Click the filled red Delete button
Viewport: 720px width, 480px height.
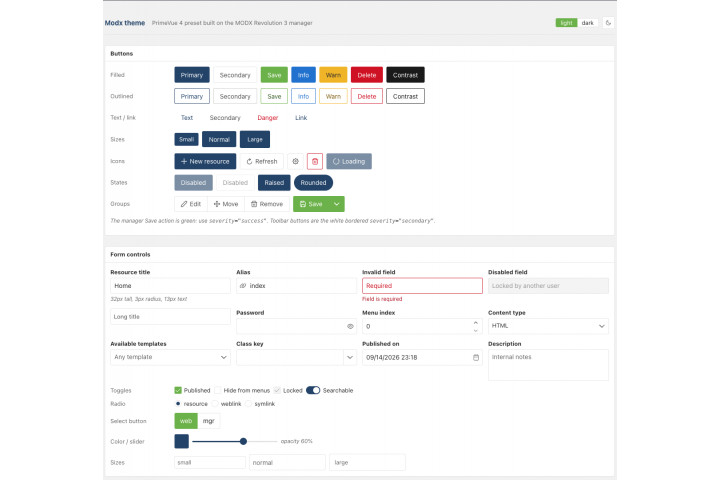coord(367,75)
